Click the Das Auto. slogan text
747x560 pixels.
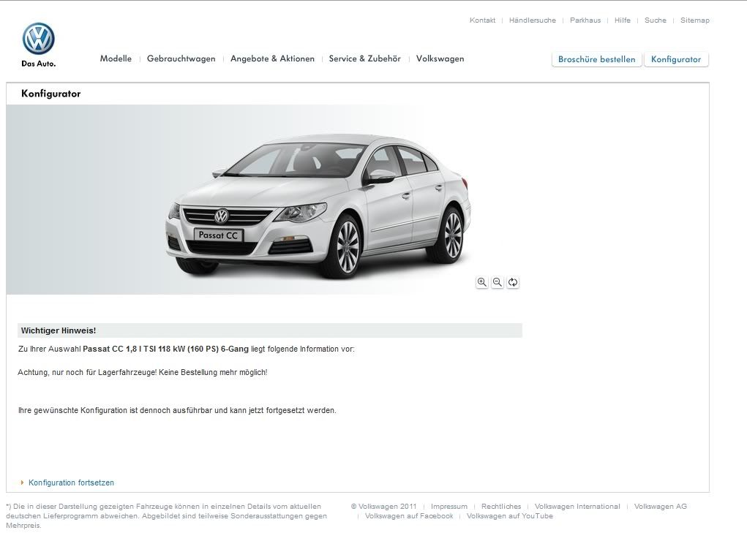(39, 64)
